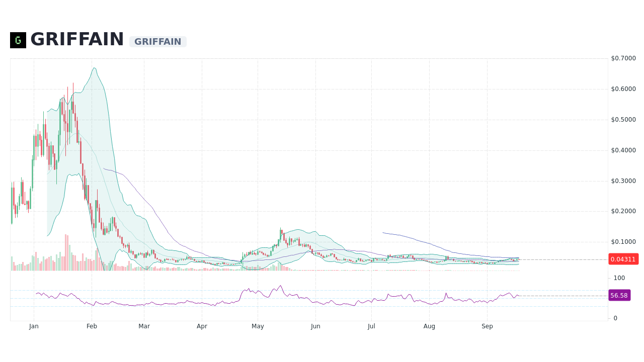Select the $0.1000 price level label

(x=623, y=241)
